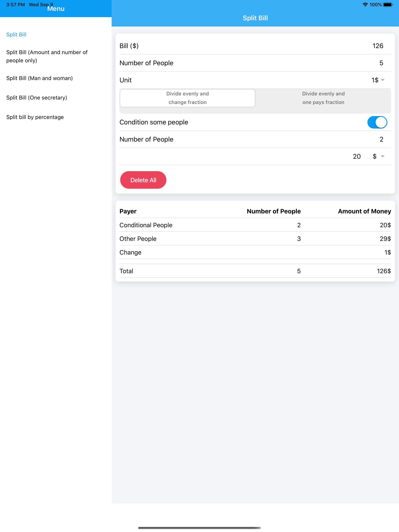Open Split Bill (One secretary)
This screenshot has height=532, width=399.
pyautogui.click(x=37, y=98)
